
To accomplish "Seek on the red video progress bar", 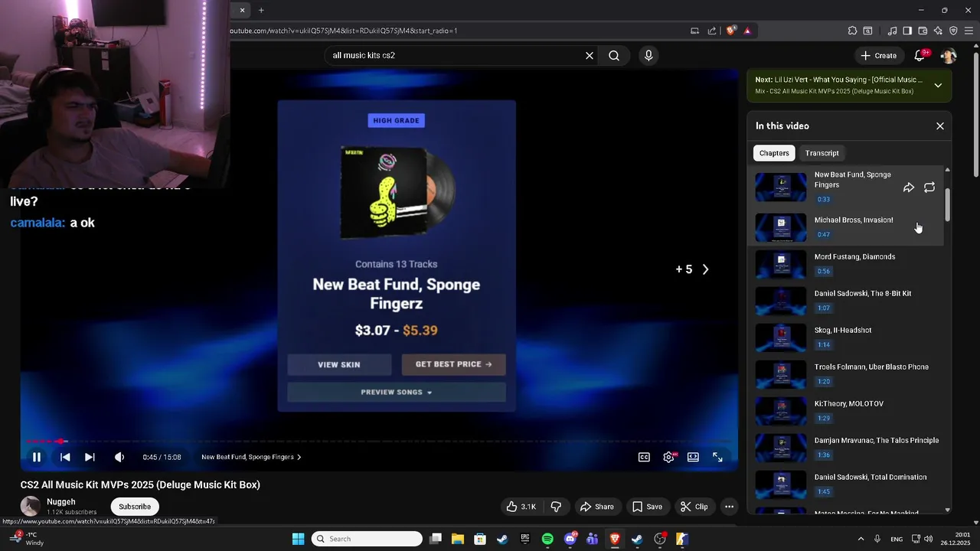I will [x=379, y=442].
